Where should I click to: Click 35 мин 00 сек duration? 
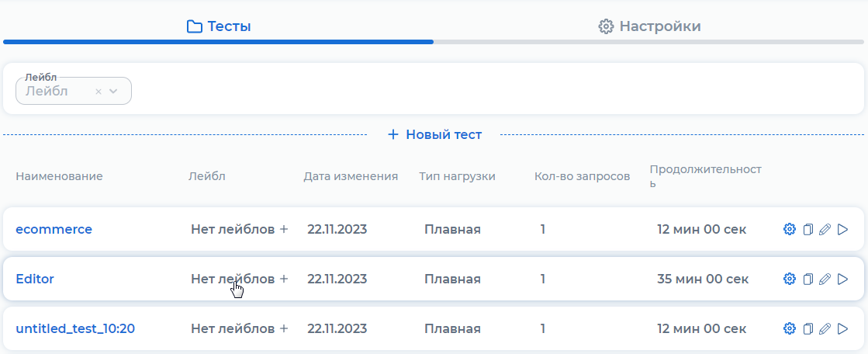pos(703,279)
